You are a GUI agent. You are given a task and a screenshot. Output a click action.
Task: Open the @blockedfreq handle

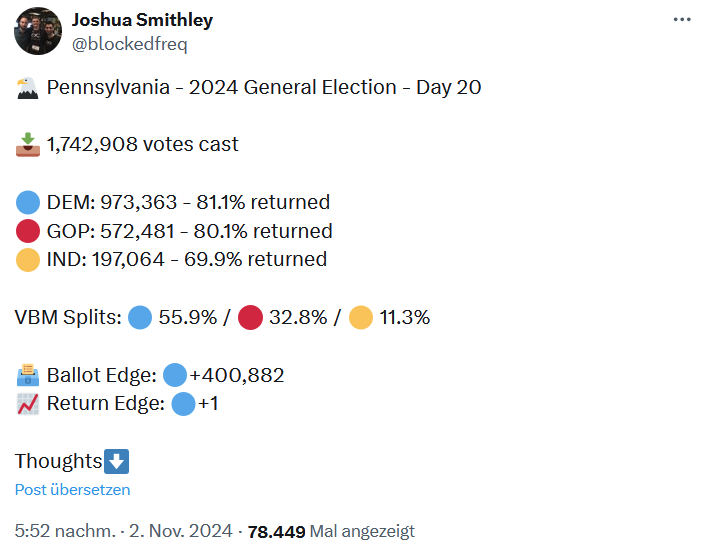click(x=130, y=44)
